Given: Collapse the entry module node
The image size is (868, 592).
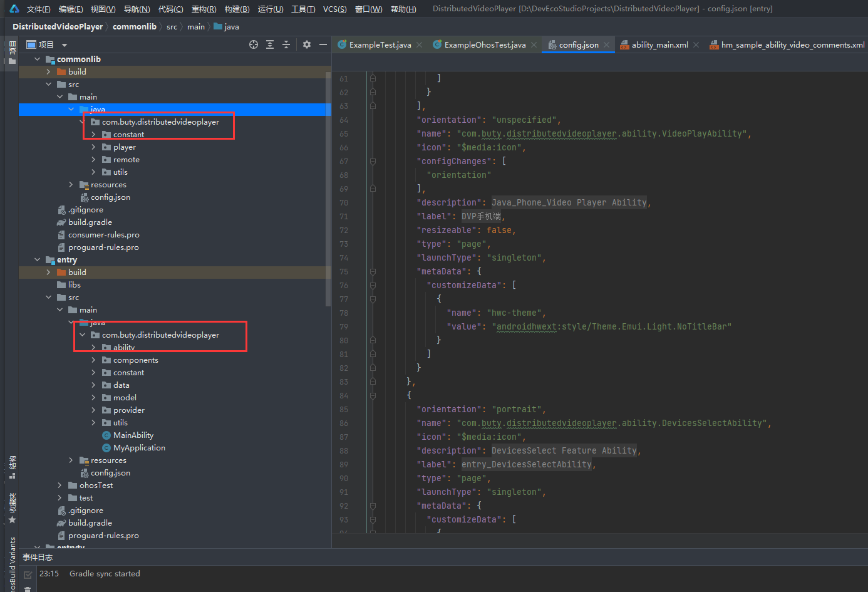Looking at the screenshot, I should point(37,259).
